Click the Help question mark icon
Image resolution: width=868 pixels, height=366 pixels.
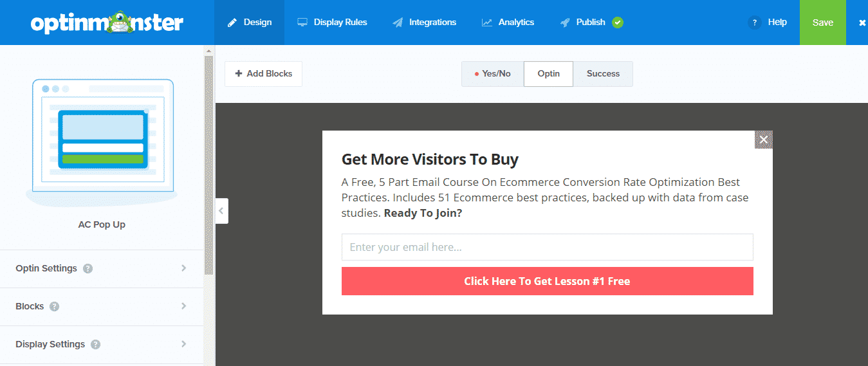[754, 23]
